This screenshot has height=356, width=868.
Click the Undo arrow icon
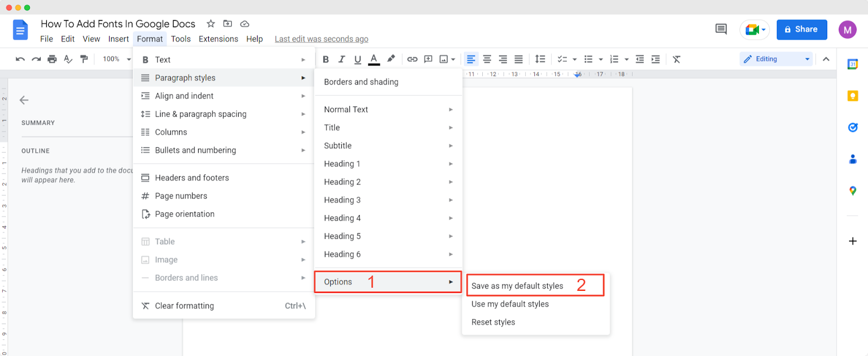click(x=20, y=59)
